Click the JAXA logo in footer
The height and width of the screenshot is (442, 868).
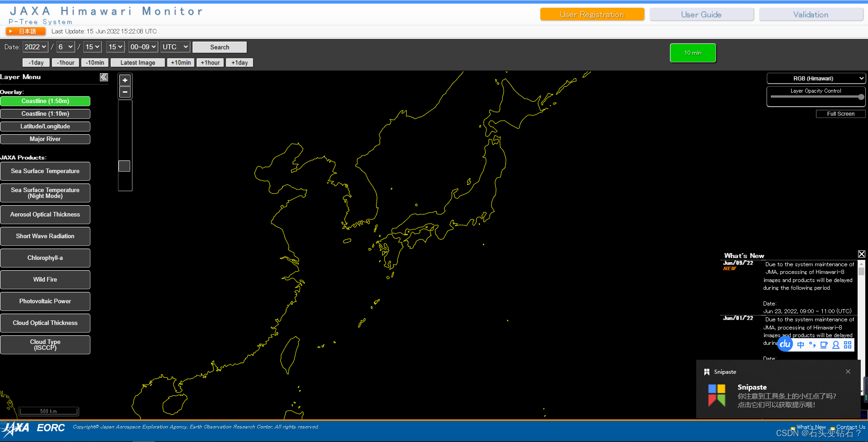(16, 428)
